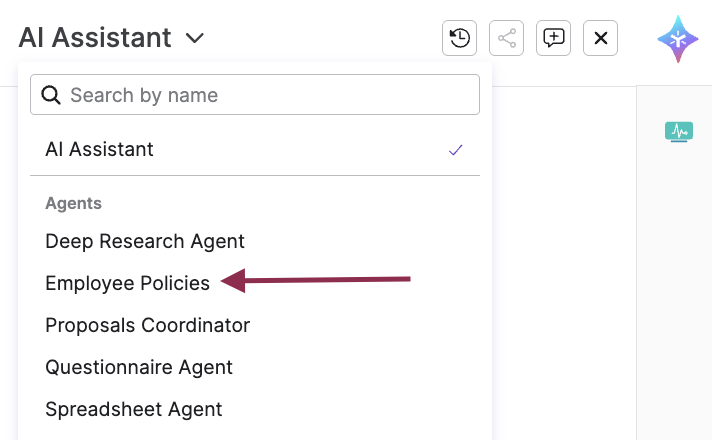Choose Deep Research Agent
Image resolution: width=712 pixels, height=440 pixels.
click(x=145, y=241)
